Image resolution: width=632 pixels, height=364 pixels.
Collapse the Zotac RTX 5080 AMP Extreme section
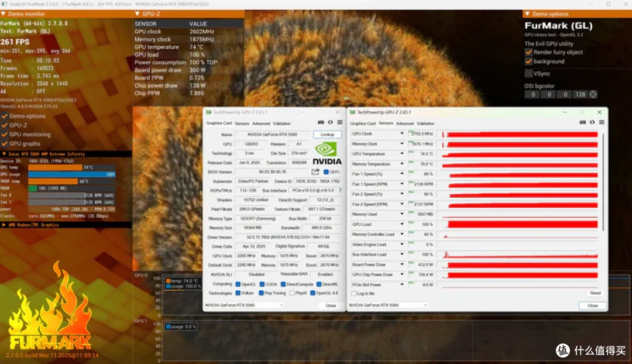[x=4, y=154]
